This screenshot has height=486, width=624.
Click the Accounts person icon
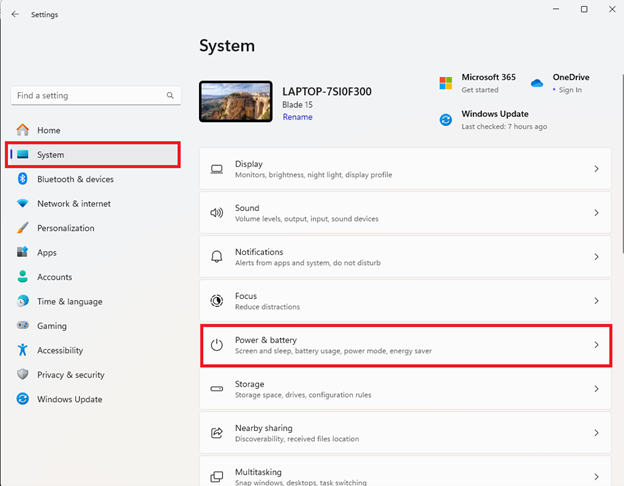(x=23, y=277)
